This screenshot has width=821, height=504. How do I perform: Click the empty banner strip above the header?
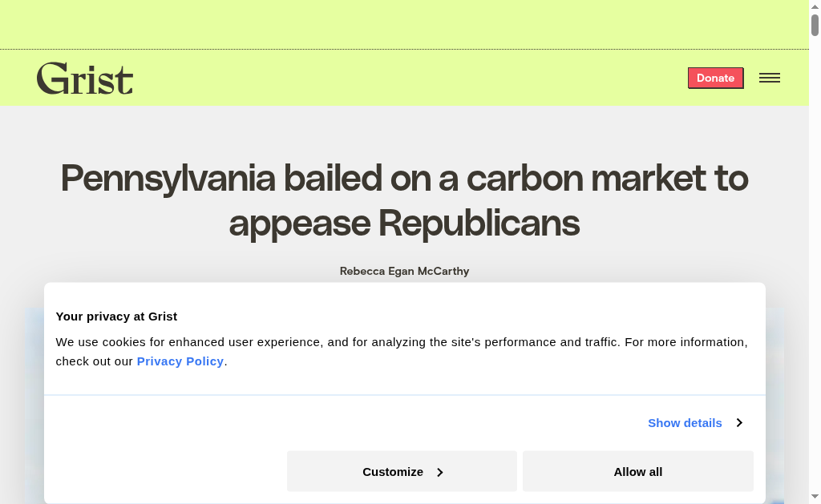pos(401,24)
